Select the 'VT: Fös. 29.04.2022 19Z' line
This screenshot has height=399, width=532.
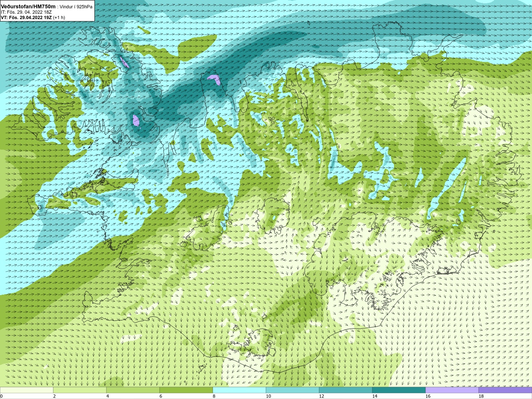tap(26, 17)
